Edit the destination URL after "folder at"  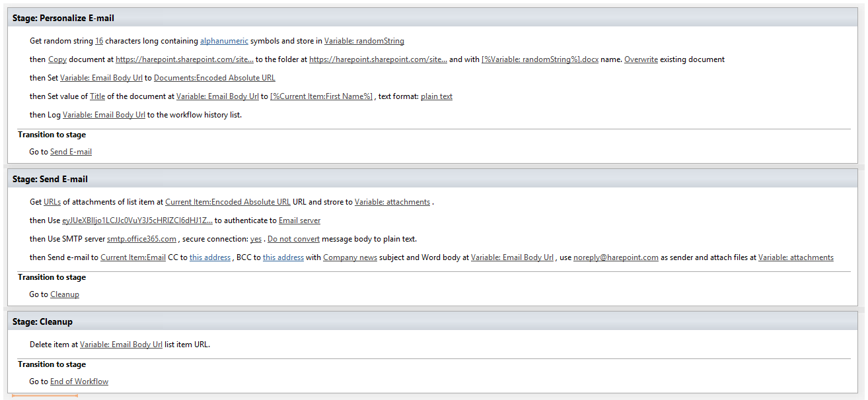378,59
